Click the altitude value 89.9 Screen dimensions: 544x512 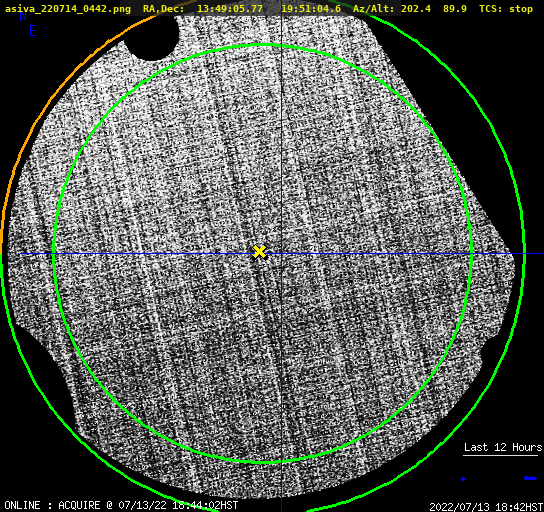pos(454,9)
